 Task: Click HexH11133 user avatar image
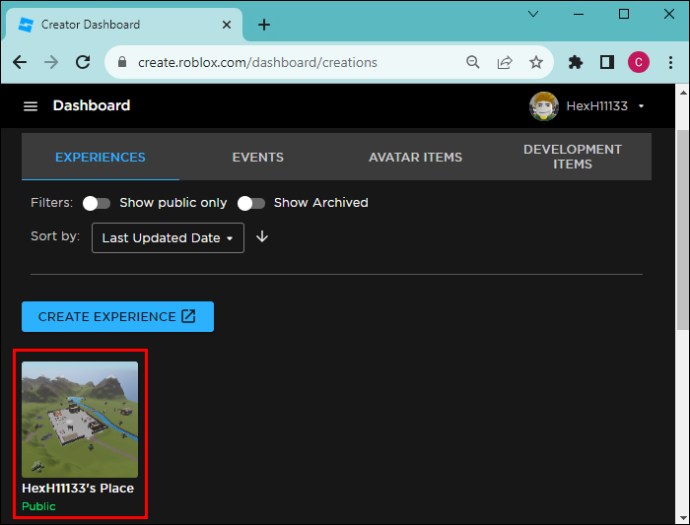tap(543, 106)
